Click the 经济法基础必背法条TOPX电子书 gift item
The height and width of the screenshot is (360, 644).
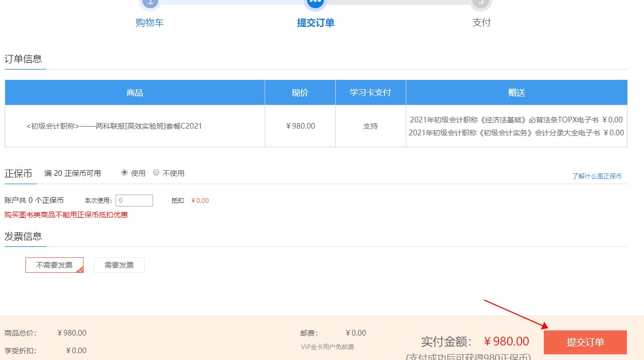pyautogui.click(x=515, y=119)
